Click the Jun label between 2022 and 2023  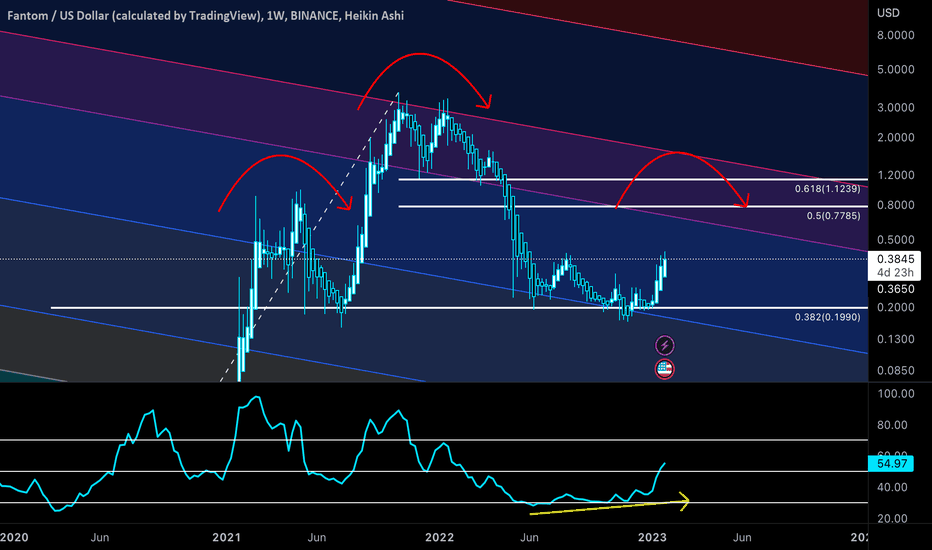point(529,538)
